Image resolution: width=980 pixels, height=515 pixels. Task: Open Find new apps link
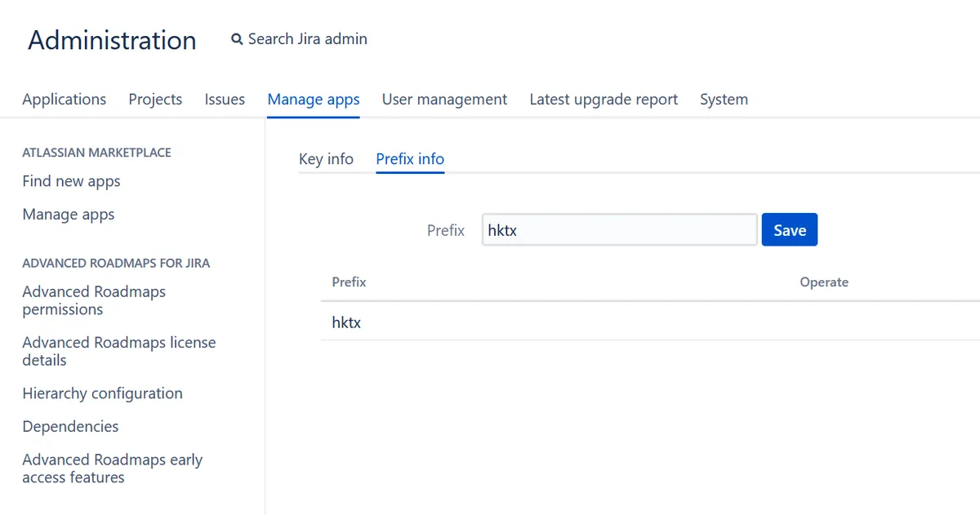(x=71, y=181)
